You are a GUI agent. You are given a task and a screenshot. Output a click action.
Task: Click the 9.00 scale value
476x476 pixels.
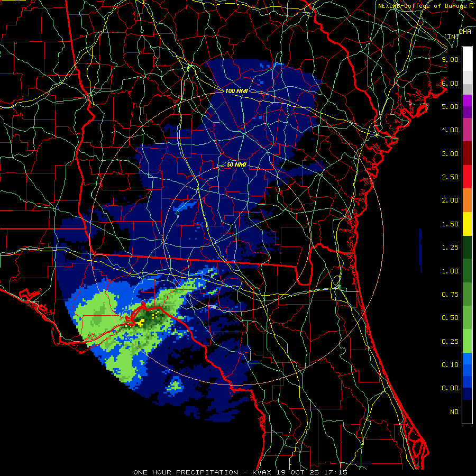pyautogui.click(x=450, y=59)
